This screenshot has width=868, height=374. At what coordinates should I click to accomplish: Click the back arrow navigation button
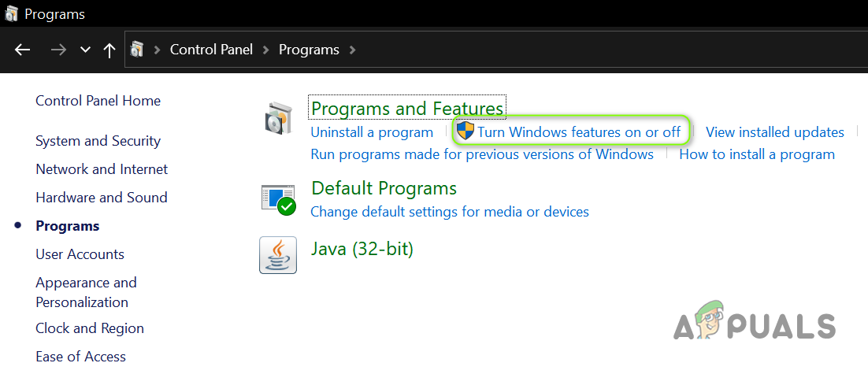tap(23, 50)
